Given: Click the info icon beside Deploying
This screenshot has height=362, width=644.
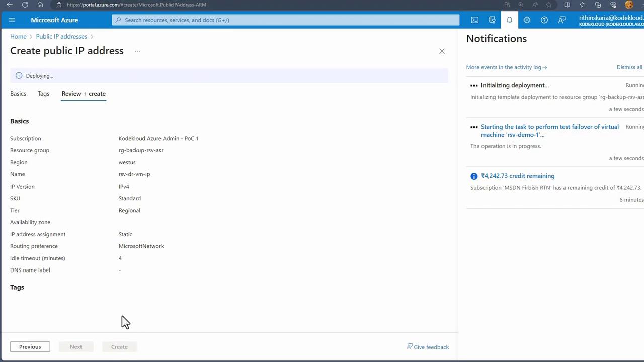Looking at the screenshot, I should 19,76.
